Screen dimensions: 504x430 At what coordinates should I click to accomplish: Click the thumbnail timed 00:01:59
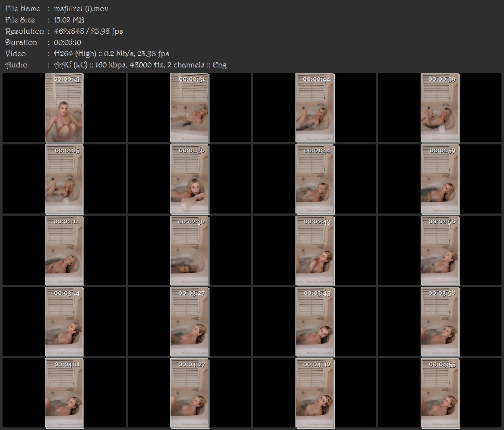pos(440,179)
